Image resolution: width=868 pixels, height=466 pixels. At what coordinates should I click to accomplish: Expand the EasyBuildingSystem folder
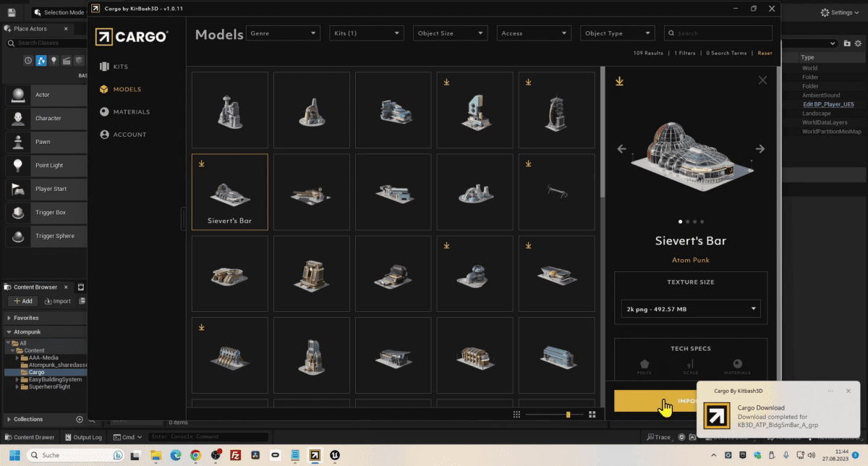coord(18,380)
